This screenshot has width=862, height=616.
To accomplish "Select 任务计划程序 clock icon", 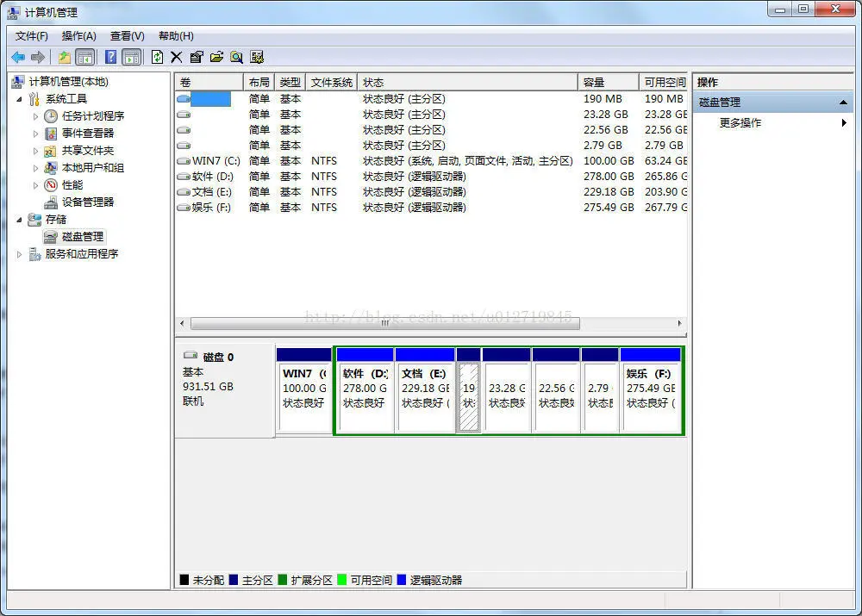I will (51, 116).
